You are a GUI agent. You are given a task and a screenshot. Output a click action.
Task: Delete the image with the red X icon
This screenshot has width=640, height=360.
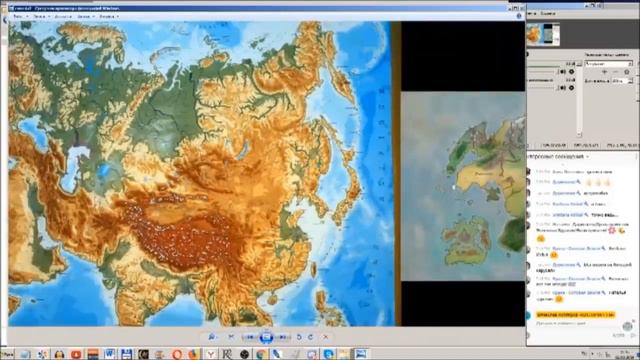tap(325, 337)
